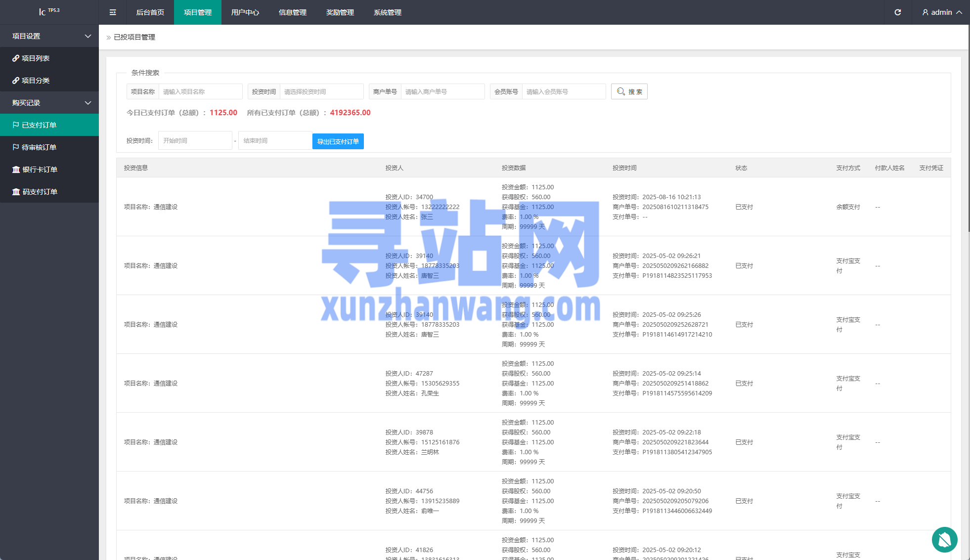Select 已支付订单 in sidebar
This screenshot has height=560, width=970.
pos(49,125)
